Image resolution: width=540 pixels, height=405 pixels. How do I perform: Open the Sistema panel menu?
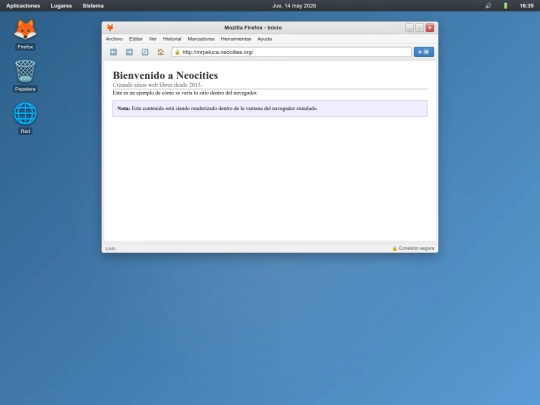(93, 6)
